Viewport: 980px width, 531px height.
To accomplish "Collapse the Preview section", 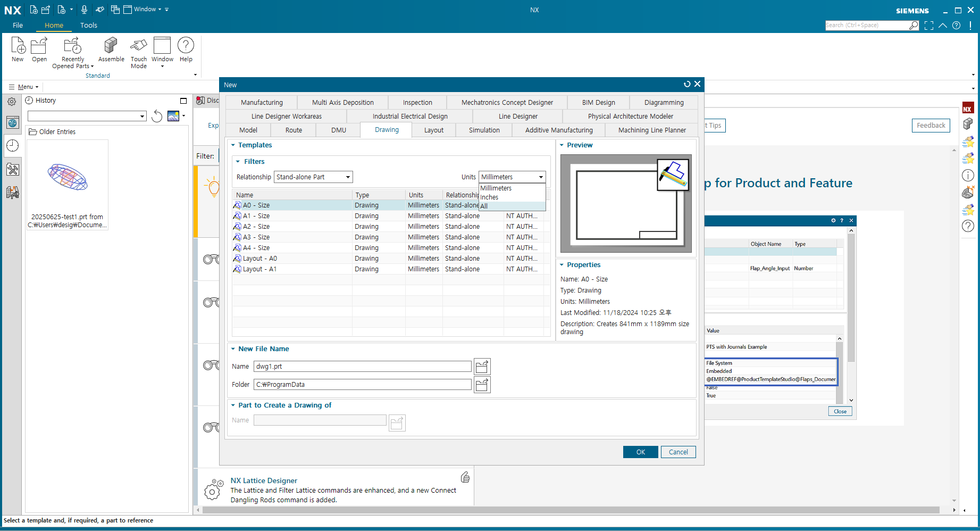I will click(562, 145).
